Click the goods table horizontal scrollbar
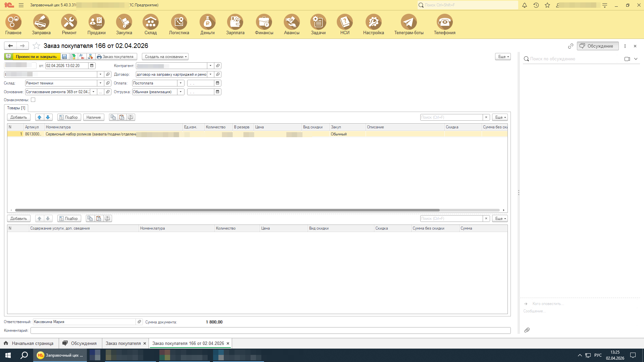This screenshot has width=644, height=362. tap(227, 210)
